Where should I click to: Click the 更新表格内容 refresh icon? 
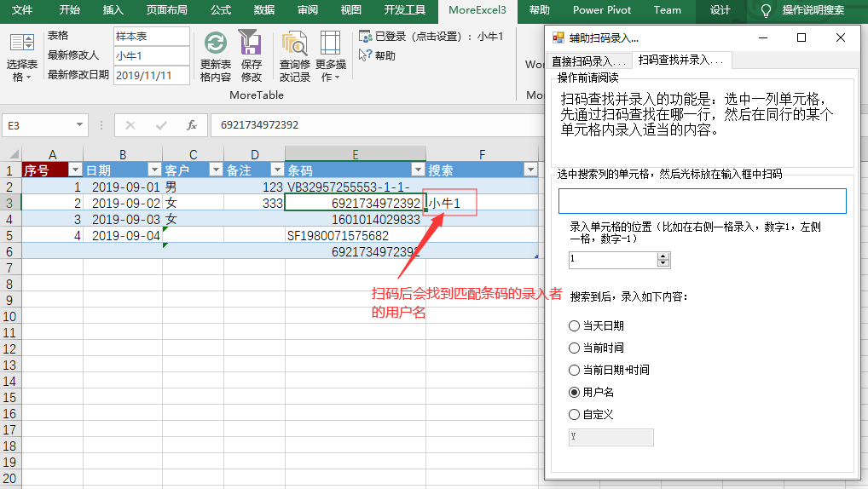(x=216, y=43)
